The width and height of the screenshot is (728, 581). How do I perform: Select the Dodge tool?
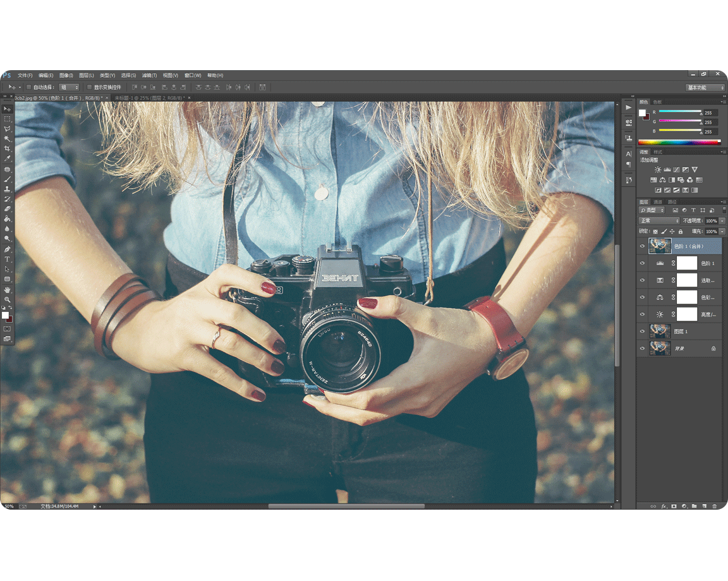point(7,239)
